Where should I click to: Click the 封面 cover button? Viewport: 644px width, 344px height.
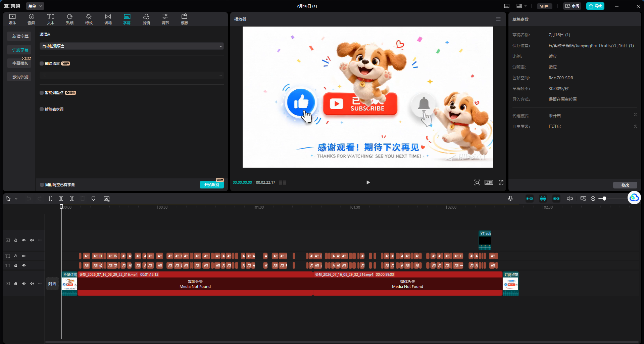52,284
